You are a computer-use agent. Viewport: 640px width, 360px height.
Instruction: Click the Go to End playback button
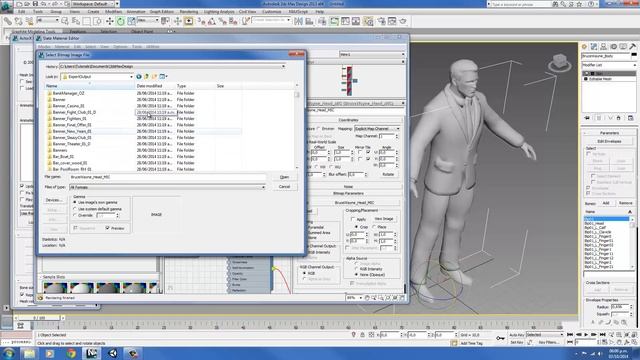pyautogui.click(x=602, y=335)
